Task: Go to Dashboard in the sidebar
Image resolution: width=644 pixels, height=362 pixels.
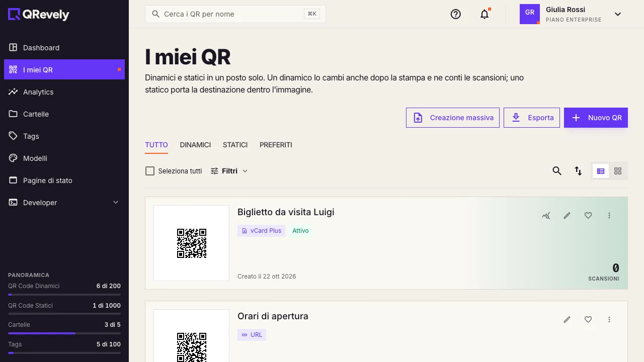Action: pos(64,48)
